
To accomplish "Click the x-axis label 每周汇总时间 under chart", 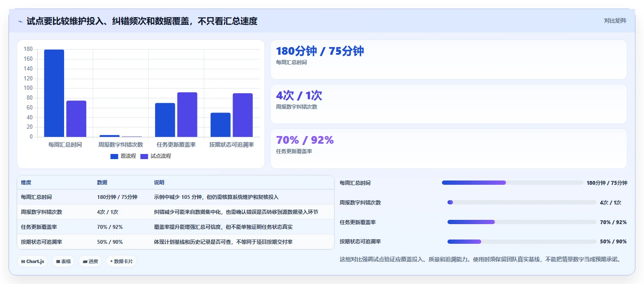I will tap(65, 145).
